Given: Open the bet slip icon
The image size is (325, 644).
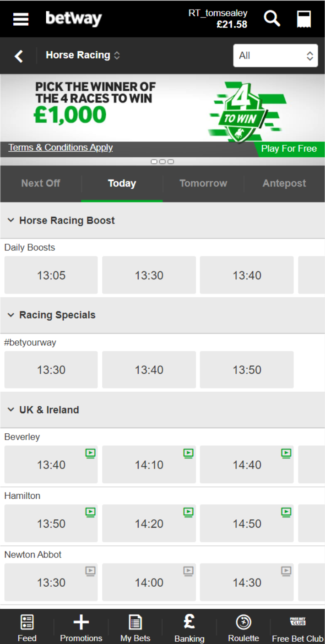Looking at the screenshot, I should [304, 19].
